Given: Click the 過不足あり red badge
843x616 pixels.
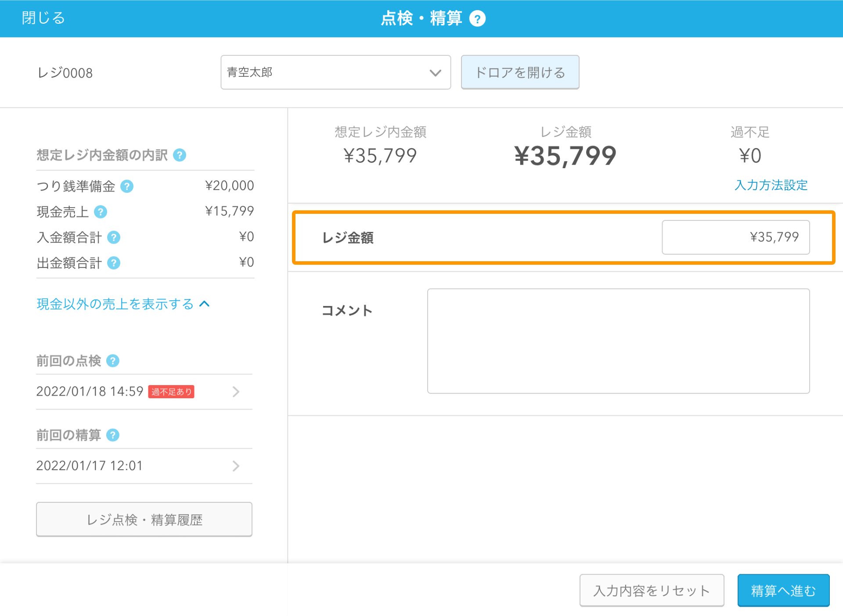Looking at the screenshot, I should (171, 391).
